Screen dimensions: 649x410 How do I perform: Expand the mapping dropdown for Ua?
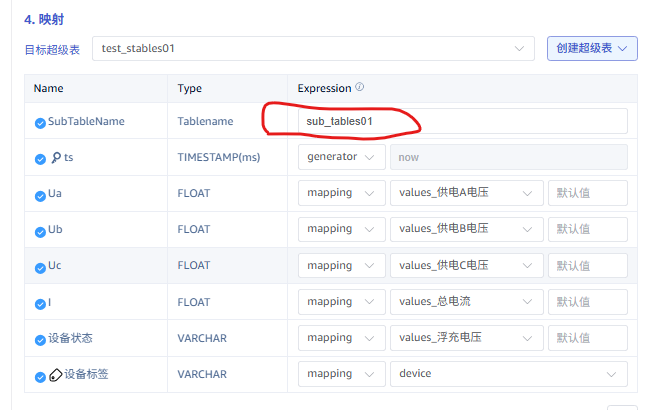[341, 193]
